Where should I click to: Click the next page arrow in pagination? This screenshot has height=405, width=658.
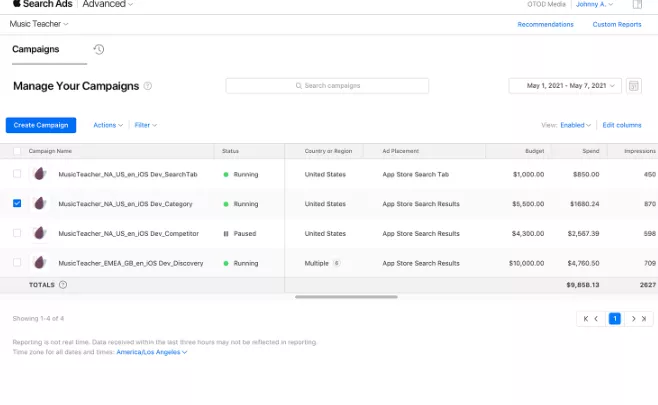[x=634, y=319]
